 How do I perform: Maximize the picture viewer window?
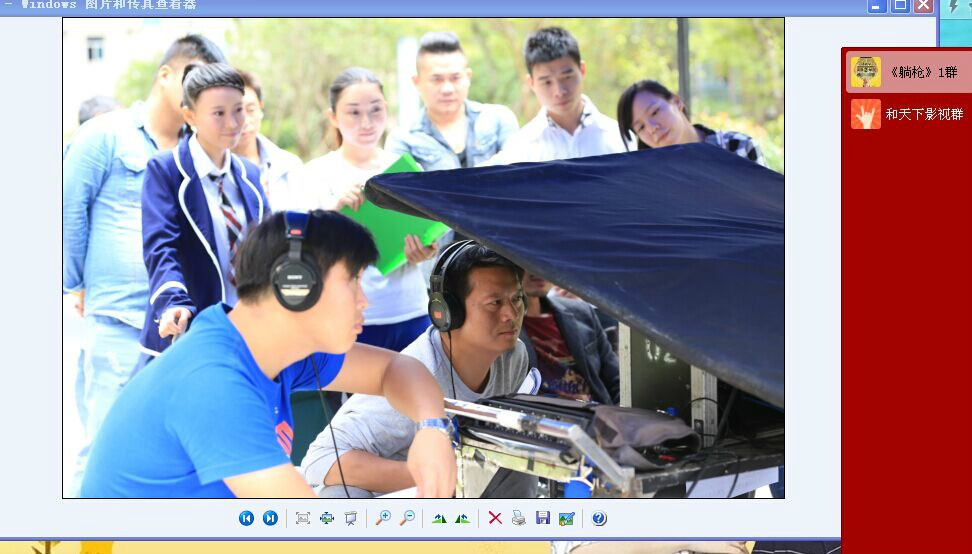(x=900, y=6)
